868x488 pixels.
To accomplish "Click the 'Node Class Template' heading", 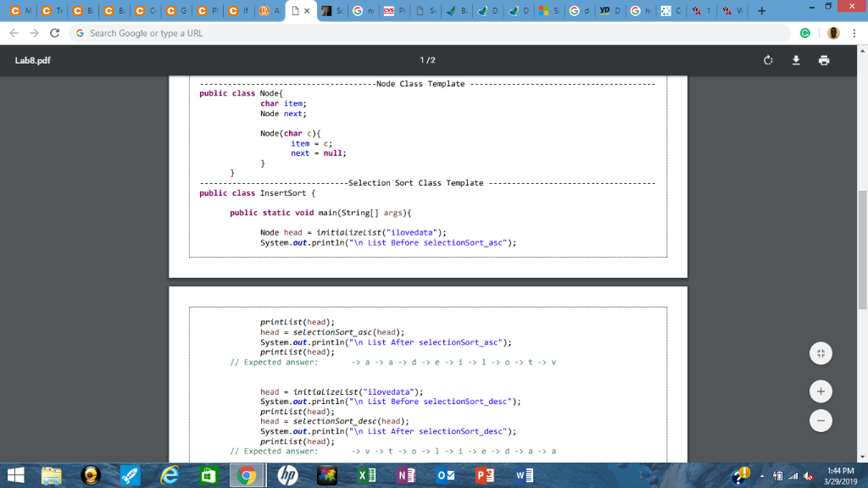I will (420, 84).
